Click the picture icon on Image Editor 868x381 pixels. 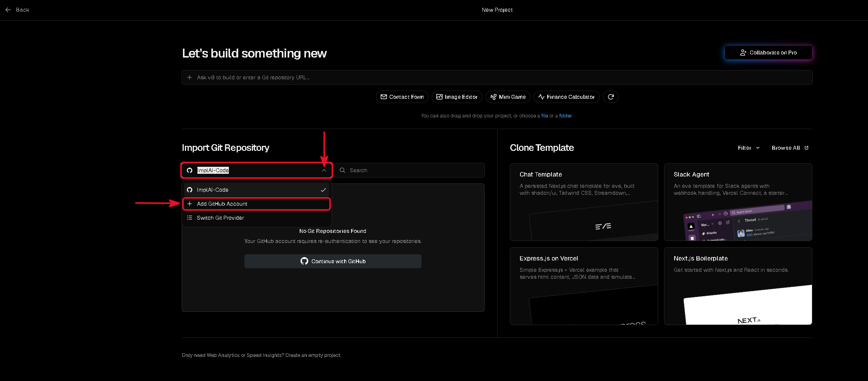(439, 97)
